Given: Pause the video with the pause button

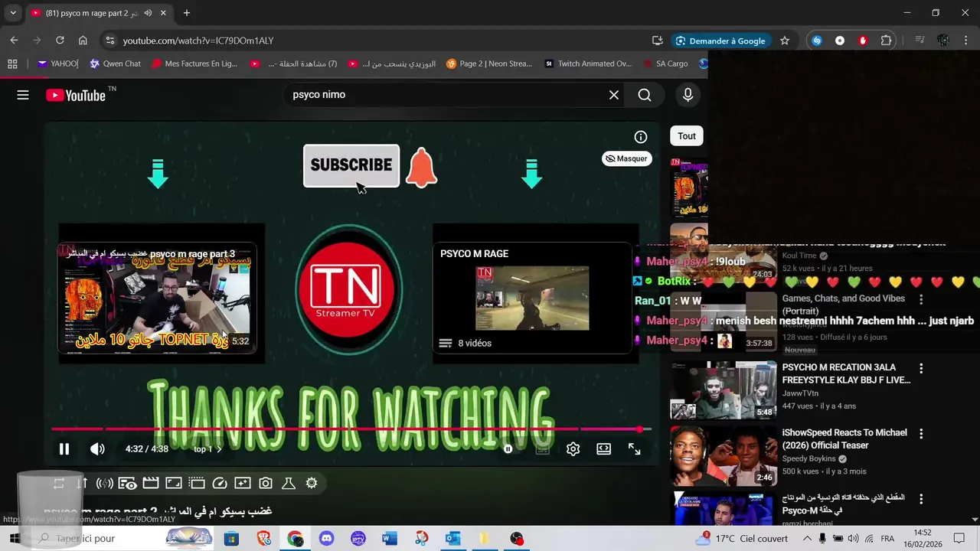Looking at the screenshot, I should point(64,449).
